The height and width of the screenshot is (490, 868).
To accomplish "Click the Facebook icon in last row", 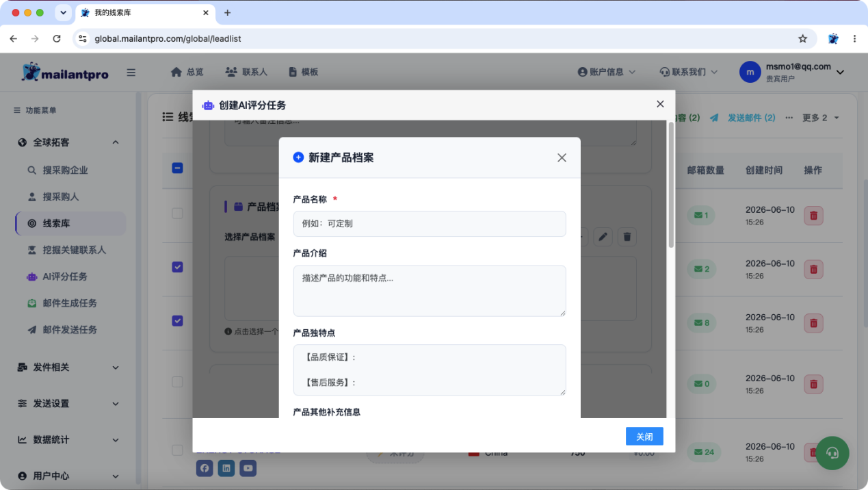I will tap(205, 468).
